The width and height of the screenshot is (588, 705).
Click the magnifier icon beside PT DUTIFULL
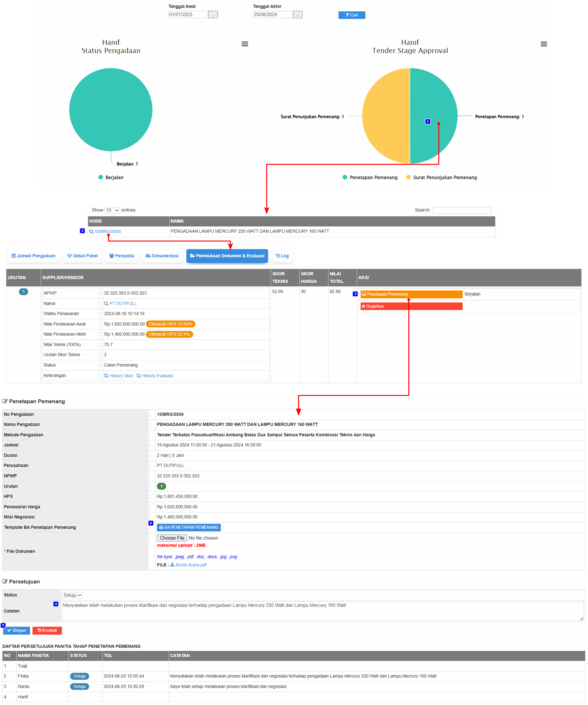pyautogui.click(x=106, y=303)
